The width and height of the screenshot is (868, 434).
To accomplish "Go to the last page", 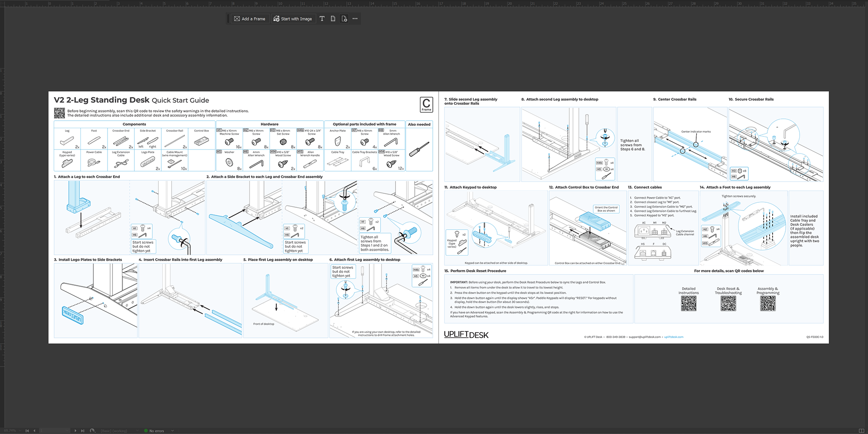I will [x=83, y=431].
